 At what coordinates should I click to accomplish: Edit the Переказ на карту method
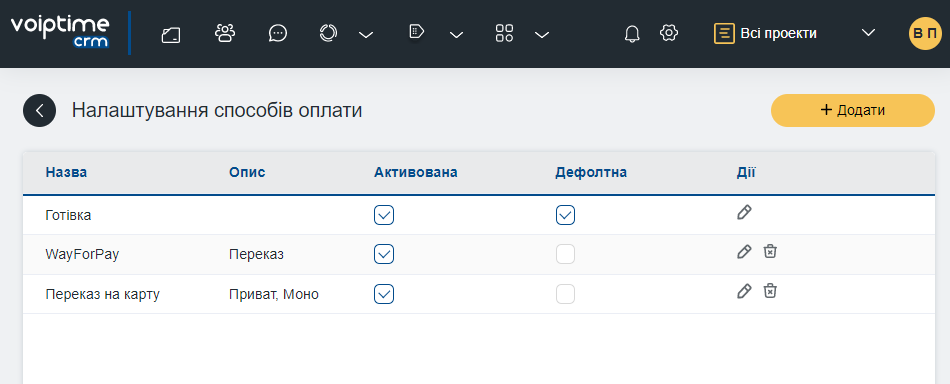click(744, 291)
